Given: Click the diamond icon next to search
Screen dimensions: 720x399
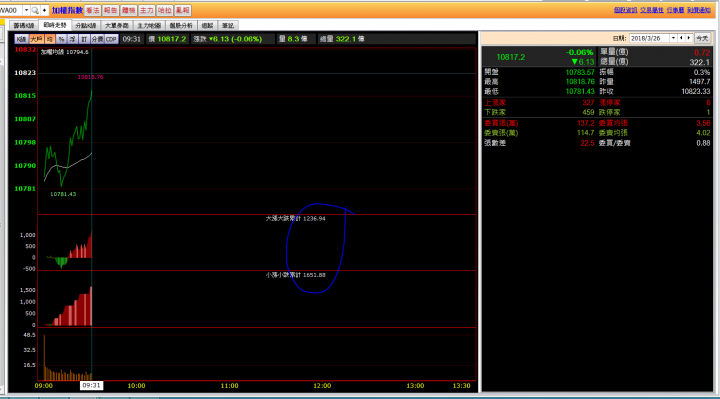Looking at the screenshot, I should [45, 10].
